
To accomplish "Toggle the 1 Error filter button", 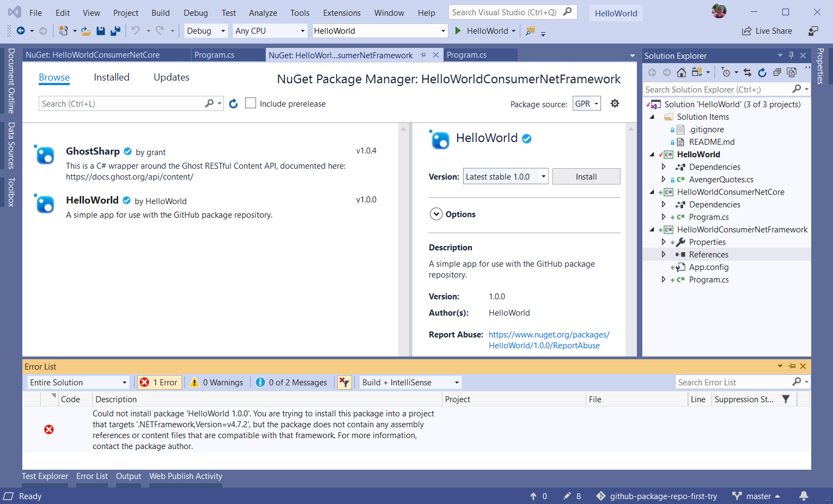I will click(159, 382).
